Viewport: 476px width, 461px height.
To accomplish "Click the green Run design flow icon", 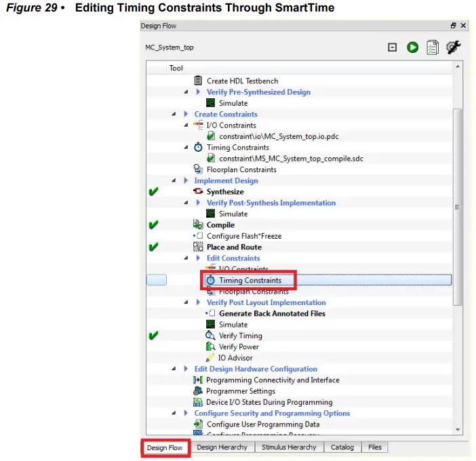I will click(412, 47).
